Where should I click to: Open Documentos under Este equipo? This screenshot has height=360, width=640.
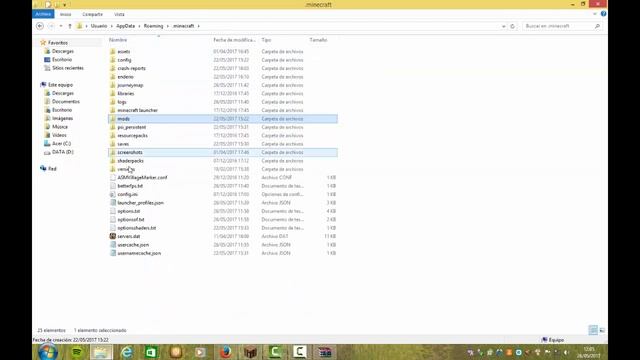tap(66, 101)
